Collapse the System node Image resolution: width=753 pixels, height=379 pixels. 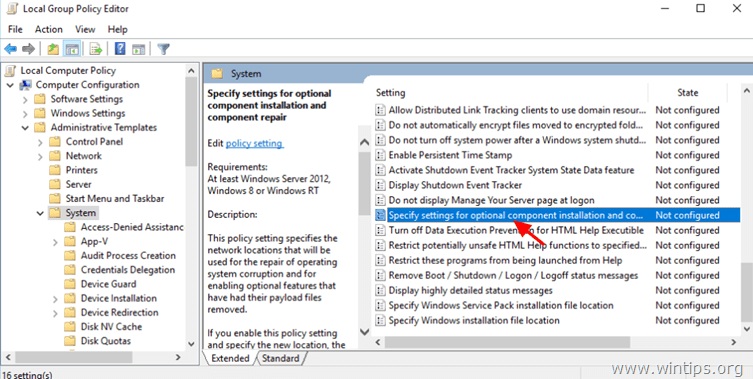40,213
